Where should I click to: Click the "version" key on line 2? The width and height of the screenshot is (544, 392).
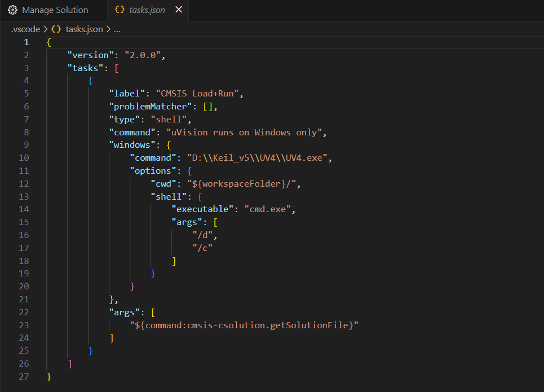click(90, 55)
